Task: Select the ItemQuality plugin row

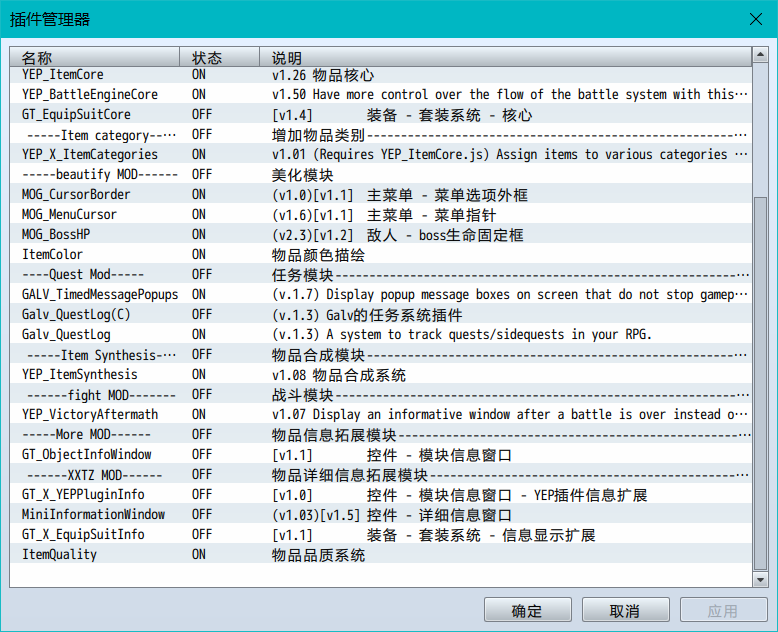Action: click(381, 555)
